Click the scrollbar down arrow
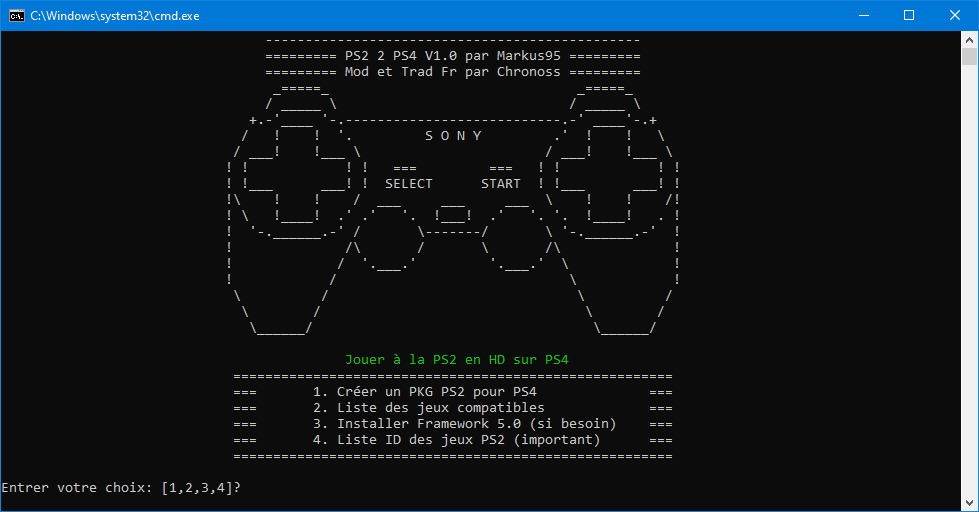The width and height of the screenshot is (979, 512). pyautogui.click(x=970, y=503)
